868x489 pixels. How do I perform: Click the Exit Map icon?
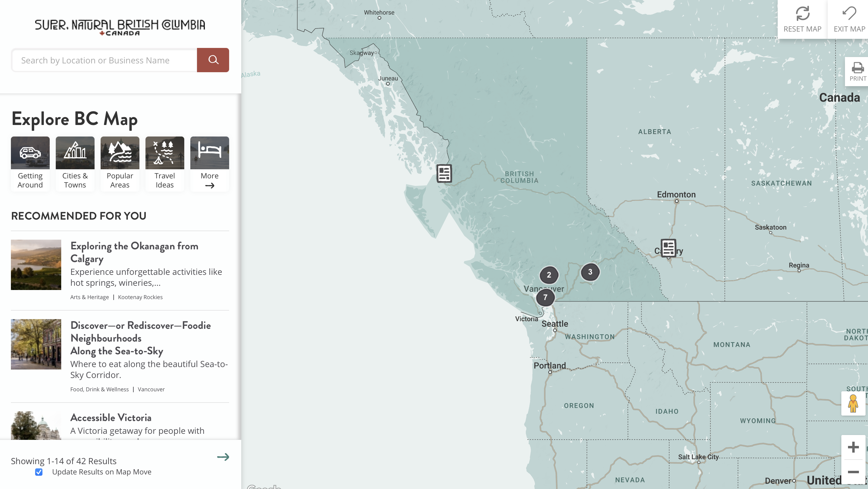point(849,14)
